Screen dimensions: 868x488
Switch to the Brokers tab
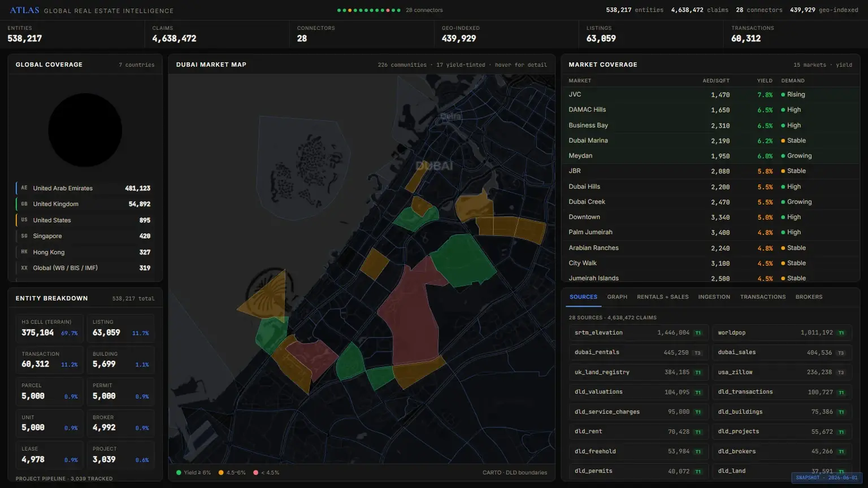coord(809,297)
